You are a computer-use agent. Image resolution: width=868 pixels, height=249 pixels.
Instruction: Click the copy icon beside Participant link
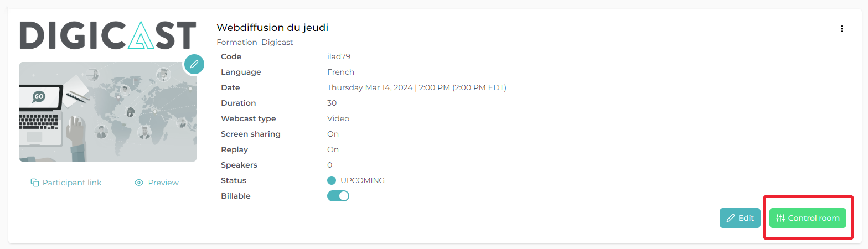(x=34, y=183)
